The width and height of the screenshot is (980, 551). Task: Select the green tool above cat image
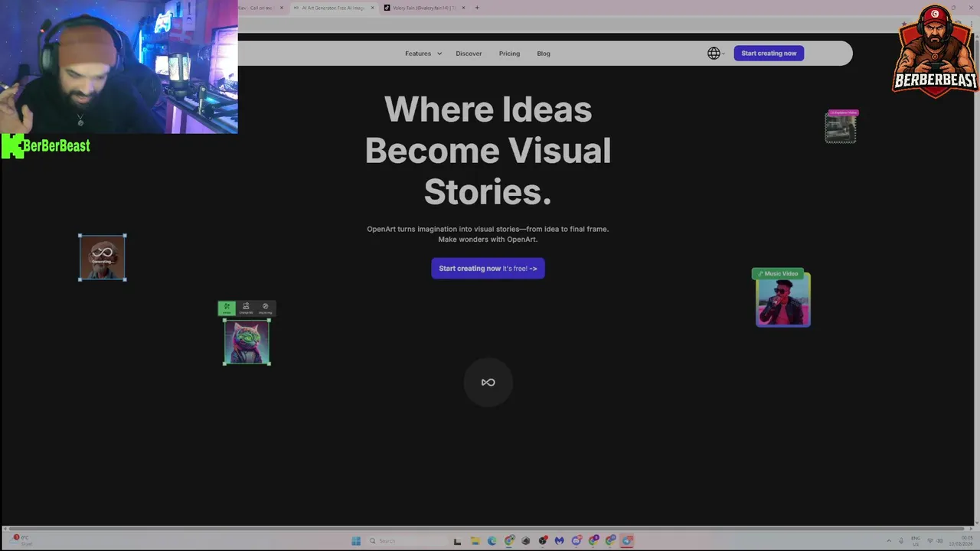tap(227, 308)
